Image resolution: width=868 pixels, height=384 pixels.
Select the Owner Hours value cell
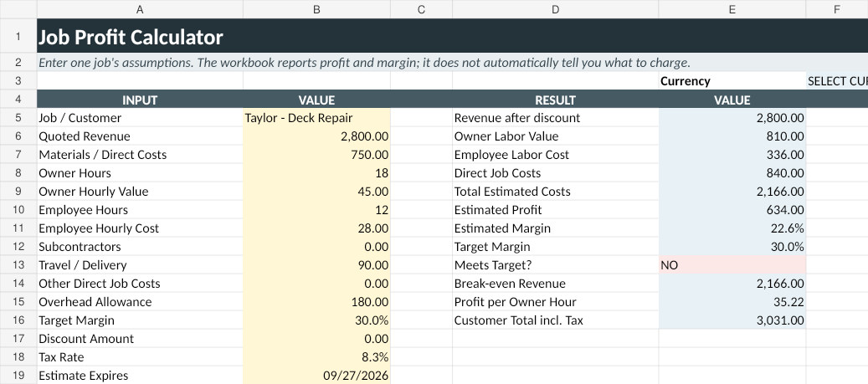[x=316, y=172]
